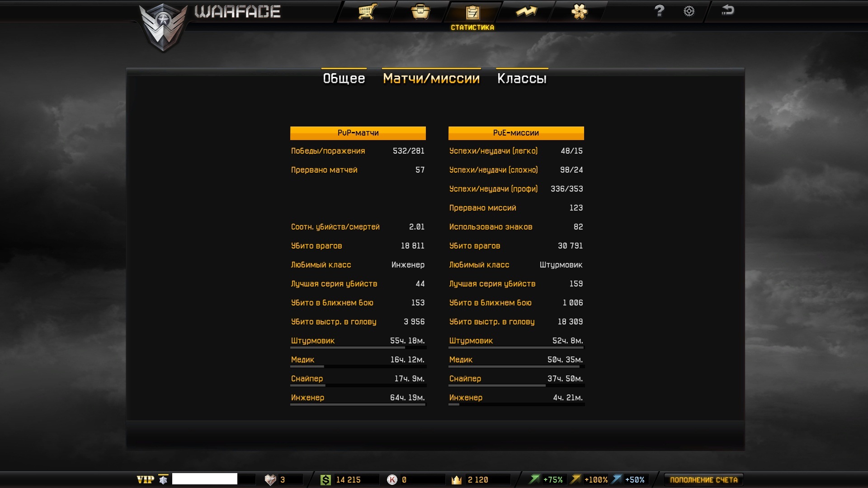Click the PvE-миссии header bar
Screen dimensions: 868x488
click(x=516, y=133)
